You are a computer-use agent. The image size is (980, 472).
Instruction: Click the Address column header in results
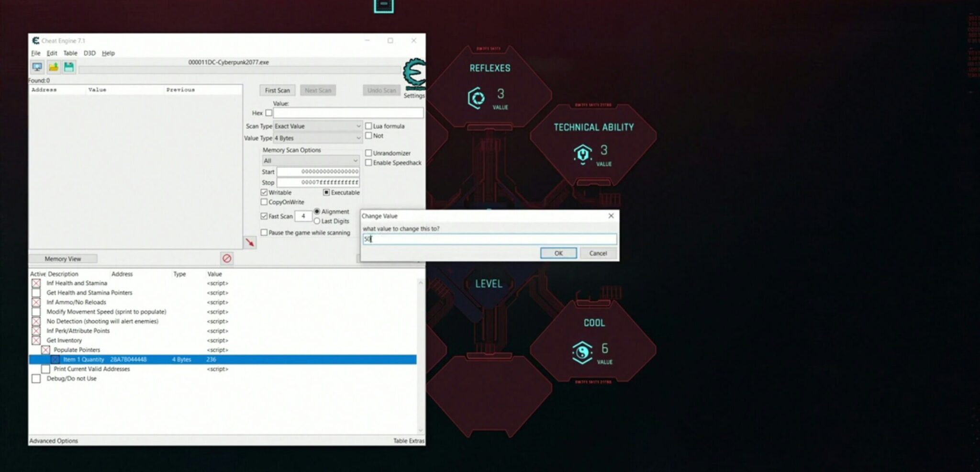44,90
